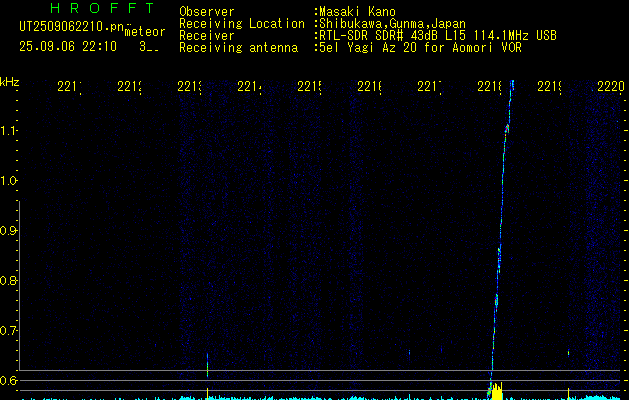
Task: Select the location Shibukawa,Gunma,Japan
Action: 392,24
